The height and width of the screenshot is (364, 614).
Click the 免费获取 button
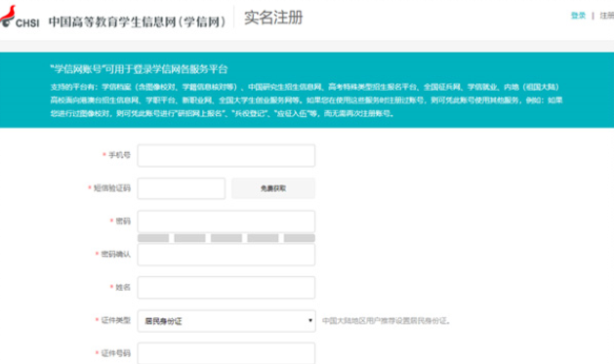[x=273, y=188]
